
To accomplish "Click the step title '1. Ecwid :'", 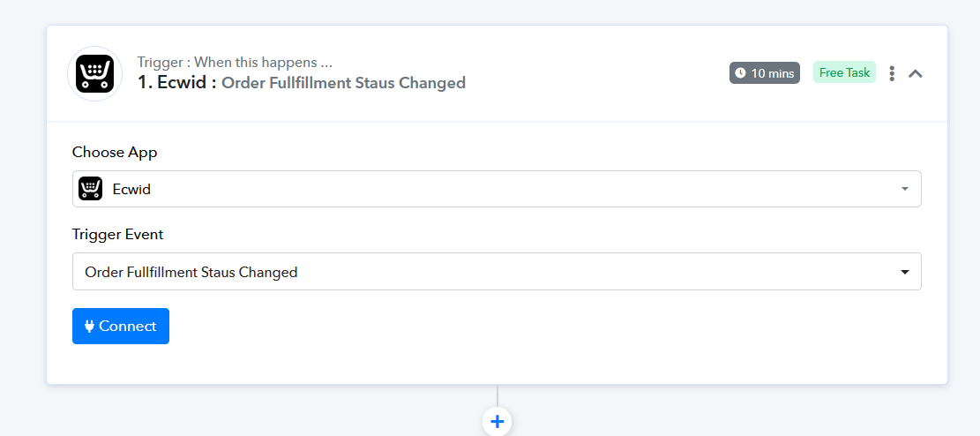I will pyautogui.click(x=177, y=83).
